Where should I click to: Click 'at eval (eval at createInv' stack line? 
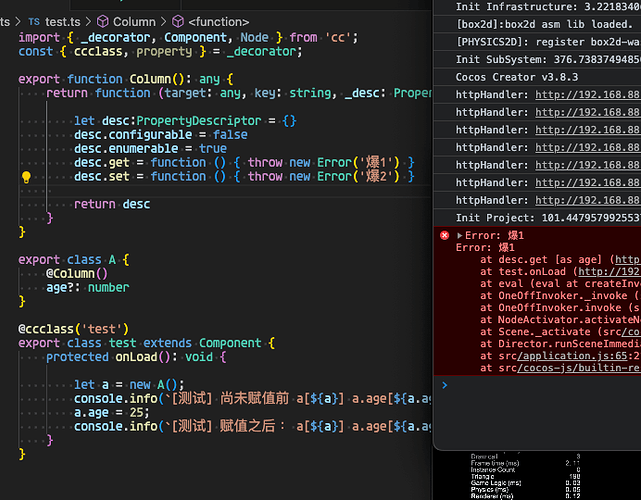[x=560, y=284]
